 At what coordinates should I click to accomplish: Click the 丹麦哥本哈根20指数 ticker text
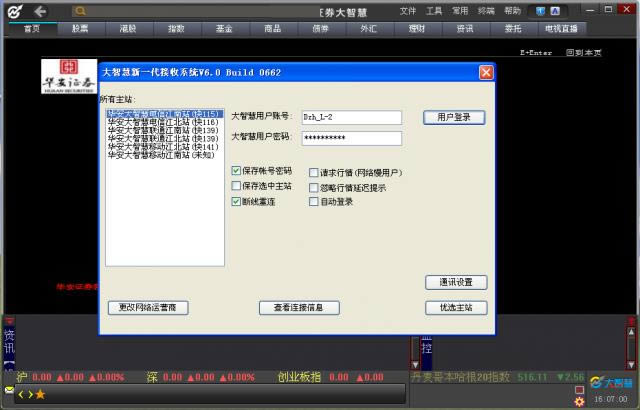[460, 377]
